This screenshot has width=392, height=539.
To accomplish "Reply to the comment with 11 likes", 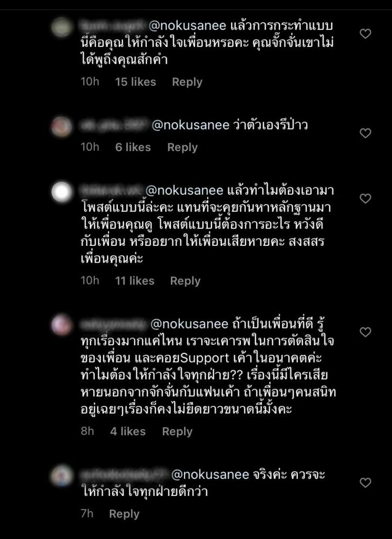I will pyautogui.click(x=185, y=281).
